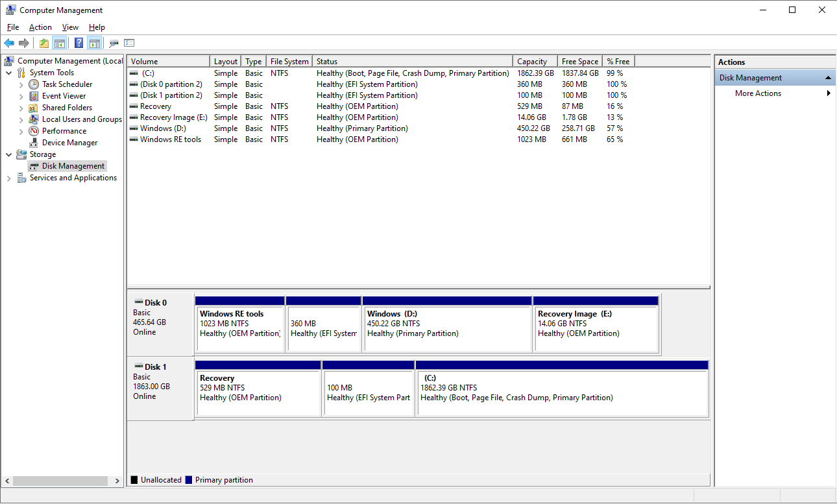This screenshot has height=504, width=837.
Task: Click the Disk 0 drive icon in graphical view
Action: point(138,302)
